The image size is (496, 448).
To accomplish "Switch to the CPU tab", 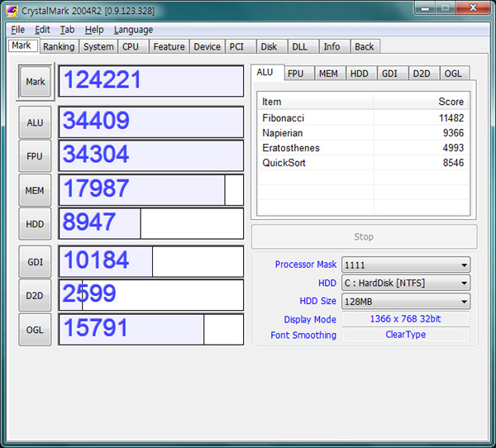I will 131,47.
